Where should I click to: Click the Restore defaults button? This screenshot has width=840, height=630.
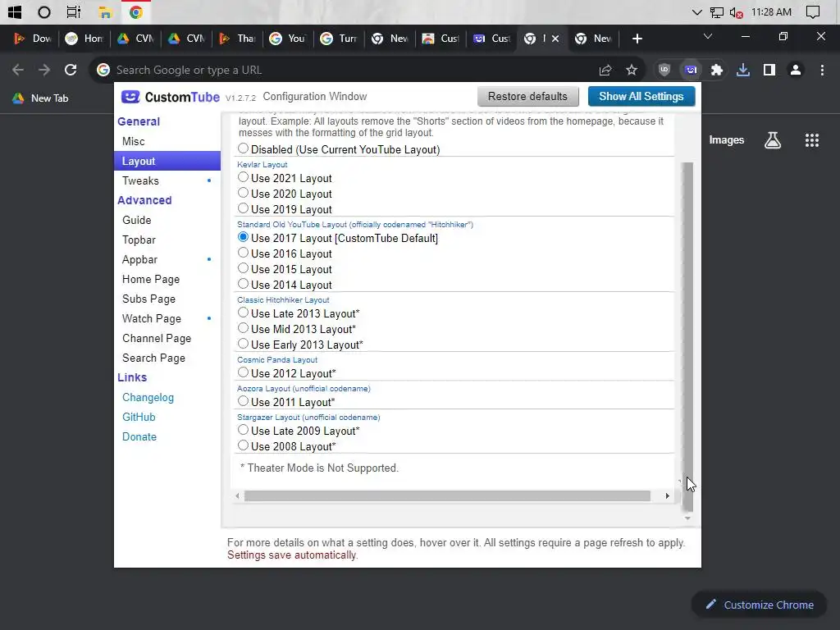(527, 97)
